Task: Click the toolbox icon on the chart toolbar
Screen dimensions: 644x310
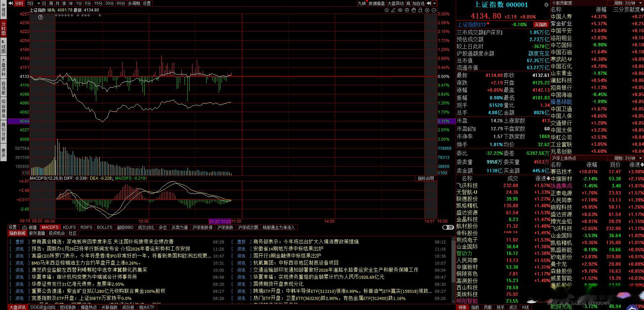Action: pyautogui.click(x=407, y=10)
